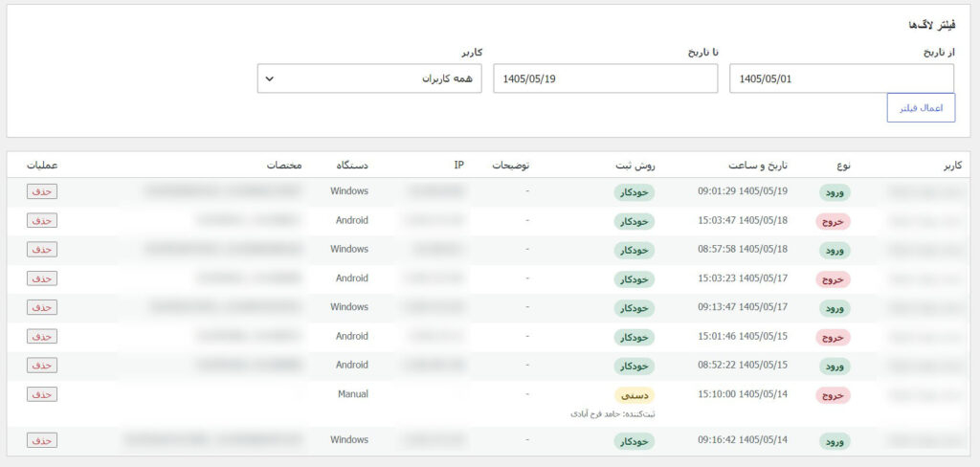
Task: Click timestamp 09:13:47 1405/05/17
Action: [x=743, y=307]
